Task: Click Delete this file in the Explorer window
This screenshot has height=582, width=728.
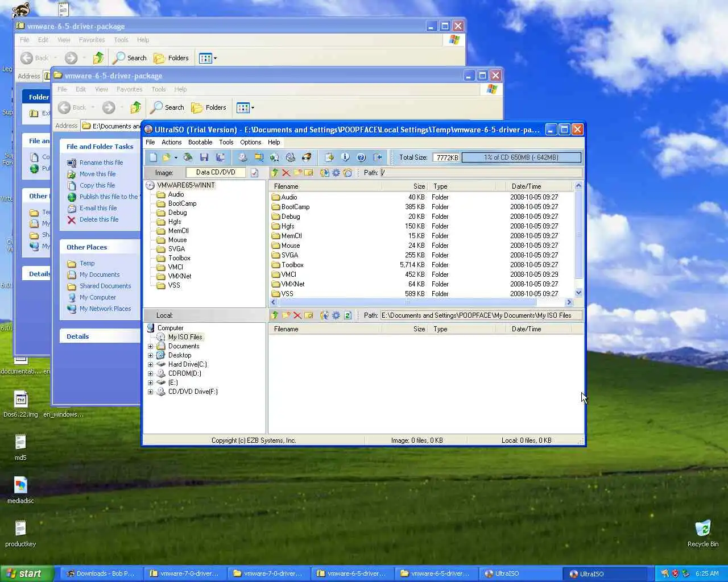Action: point(99,219)
